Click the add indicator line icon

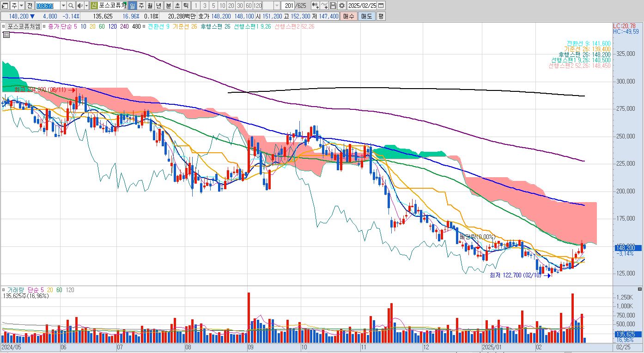click(x=324, y=6)
